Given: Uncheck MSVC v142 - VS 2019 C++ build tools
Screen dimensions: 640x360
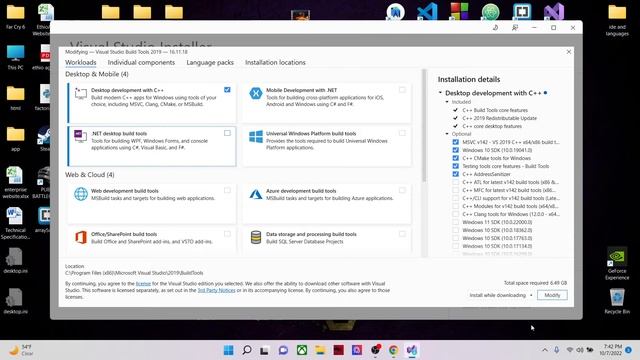Looking at the screenshot, I should point(456,142).
